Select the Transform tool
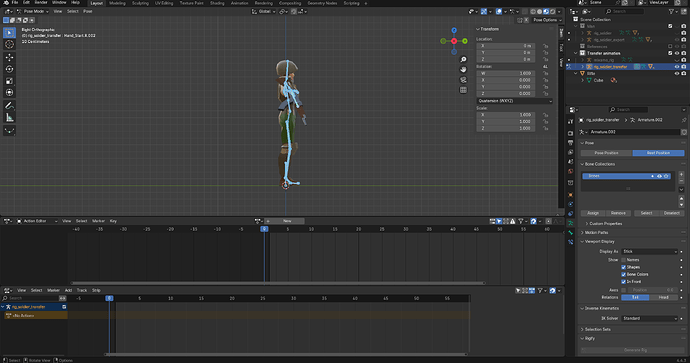This screenshot has width=690, height=363. tap(9, 93)
